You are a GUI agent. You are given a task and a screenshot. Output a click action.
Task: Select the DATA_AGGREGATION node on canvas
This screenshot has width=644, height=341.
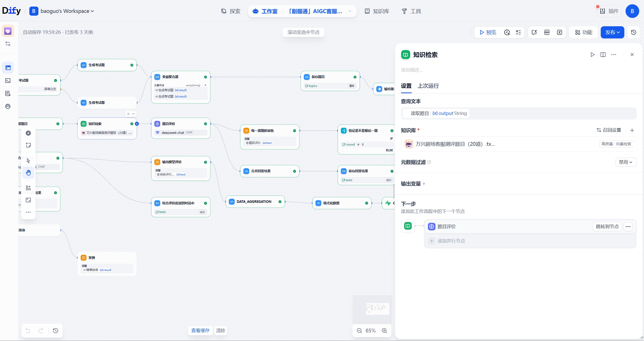click(255, 202)
